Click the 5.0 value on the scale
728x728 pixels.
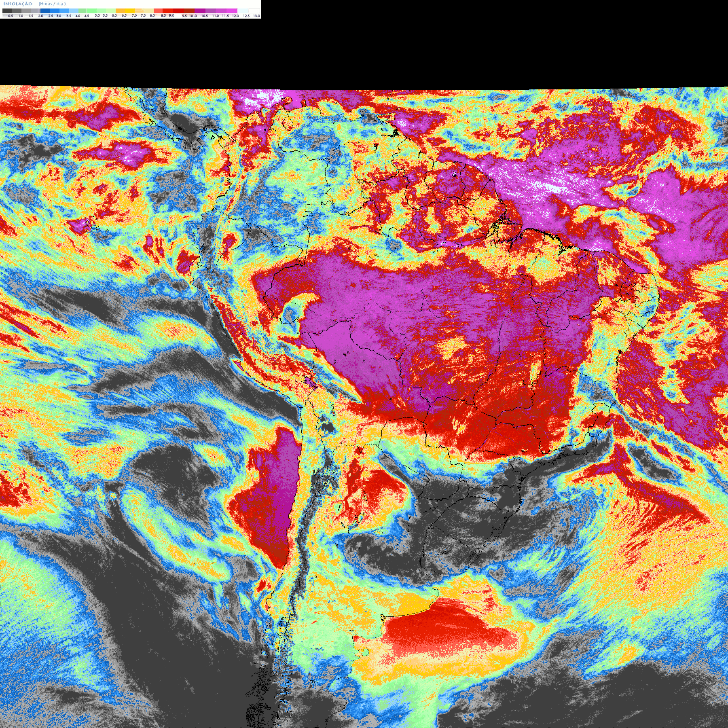[x=97, y=15]
